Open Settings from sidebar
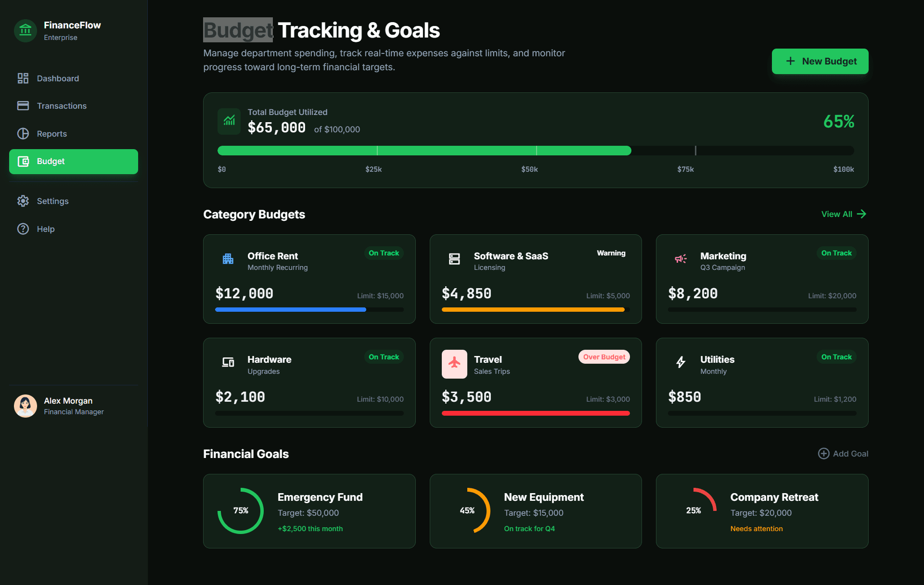 pyautogui.click(x=52, y=201)
